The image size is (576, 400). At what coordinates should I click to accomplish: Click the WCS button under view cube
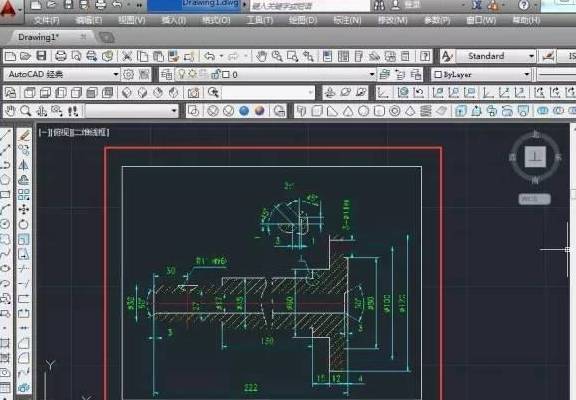534,199
